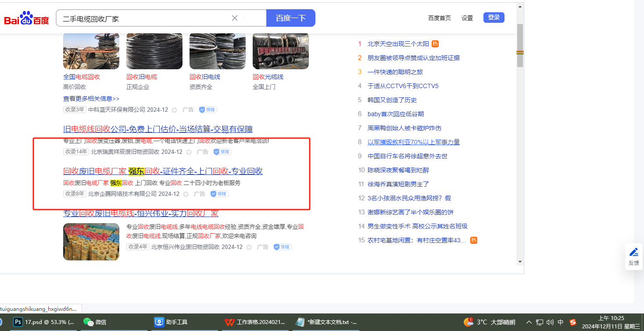
Task: Click the 回收旧电缆 caption link
Action: tap(142, 77)
